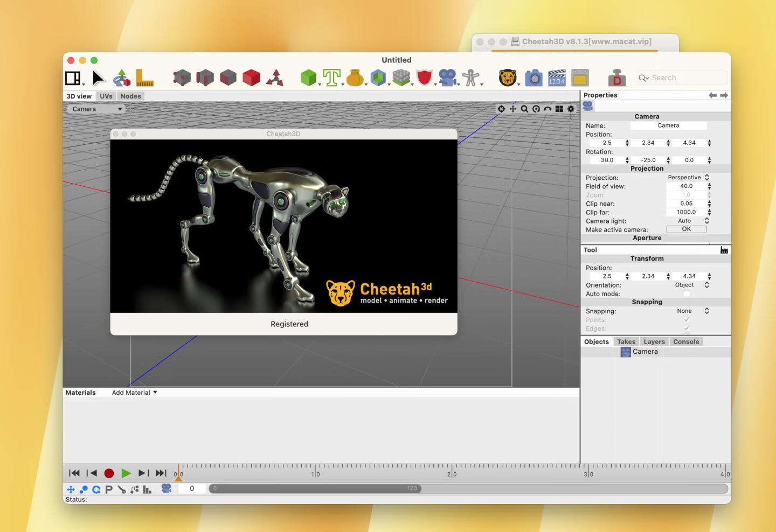This screenshot has width=776, height=532.
Task: Start playback with green play button
Action: [126, 473]
